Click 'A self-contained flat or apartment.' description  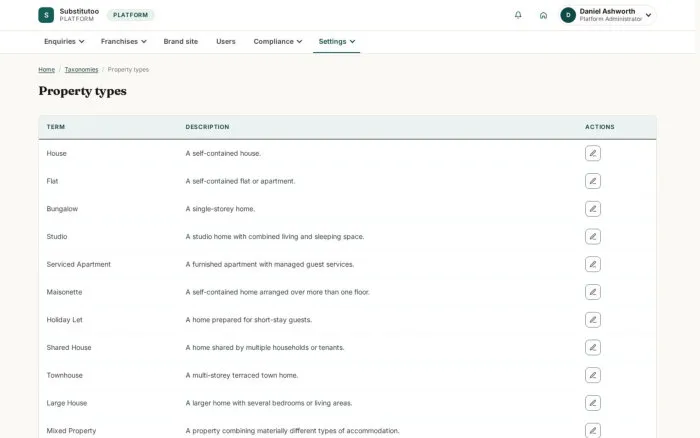coord(240,181)
